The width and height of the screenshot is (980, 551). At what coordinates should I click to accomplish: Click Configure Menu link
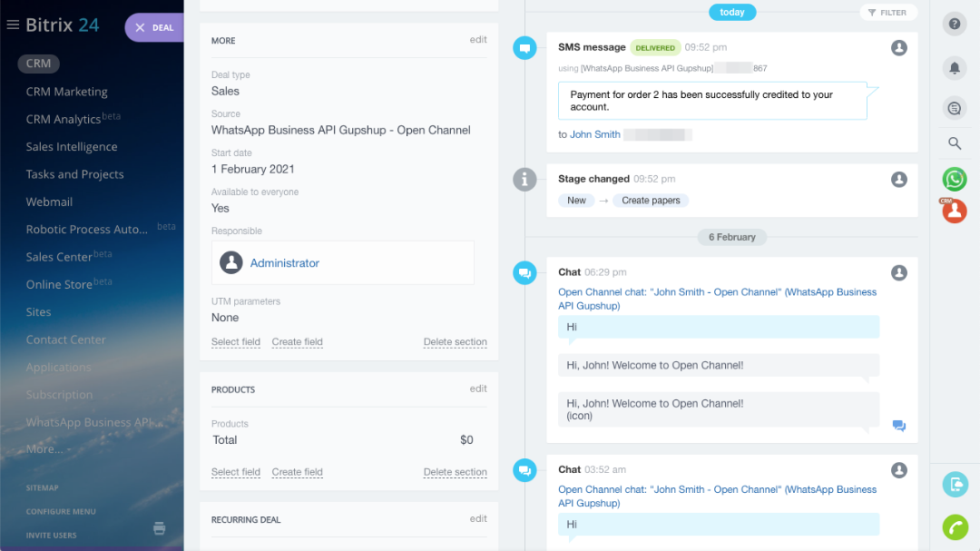point(61,512)
